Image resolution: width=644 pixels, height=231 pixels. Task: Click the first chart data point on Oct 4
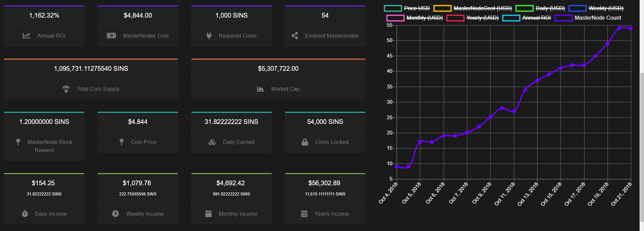[397, 166]
